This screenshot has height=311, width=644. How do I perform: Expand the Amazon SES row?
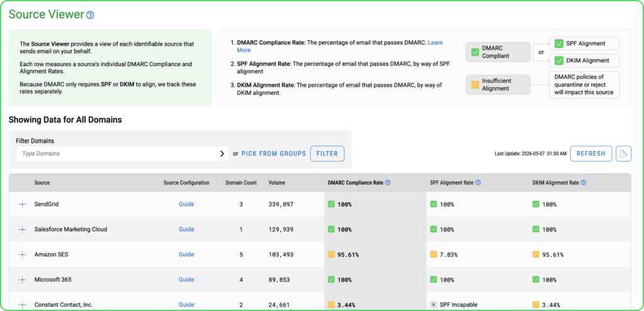pyautogui.click(x=23, y=255)
